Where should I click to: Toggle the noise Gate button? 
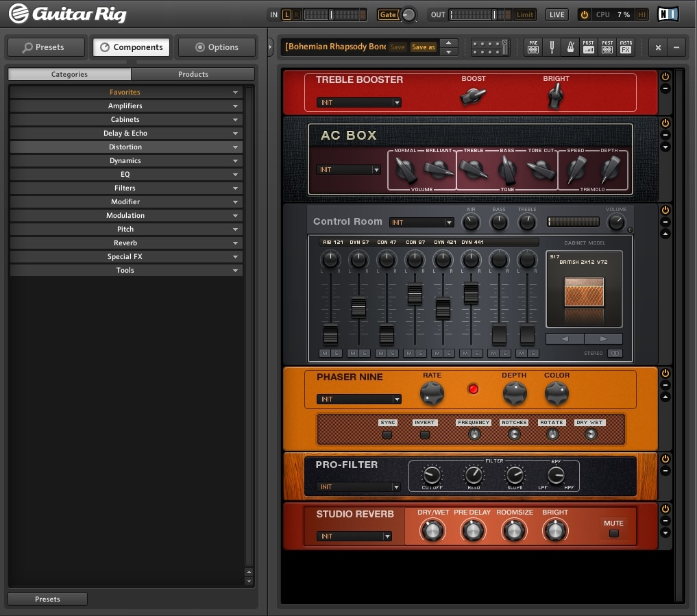coord(388,14)
